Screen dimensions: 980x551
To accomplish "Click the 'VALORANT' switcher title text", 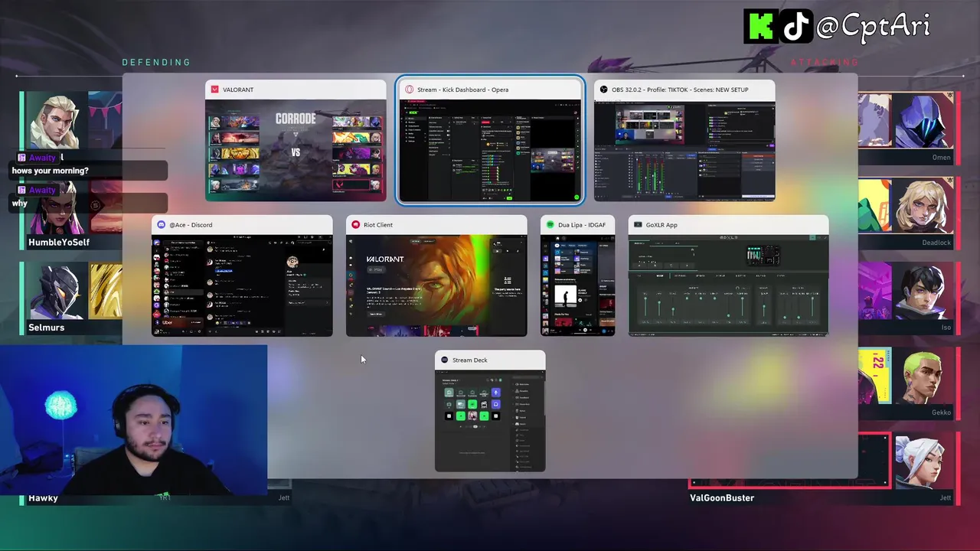I will click(238, 90).
